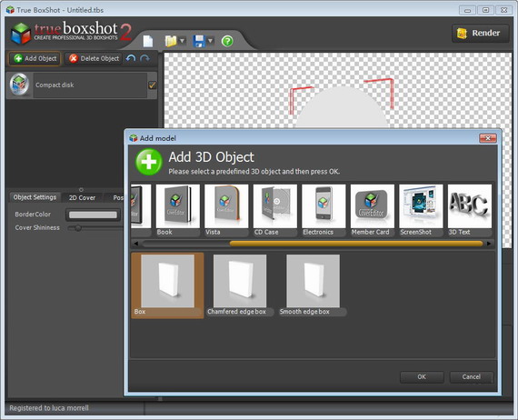Select the CD Case category icon
This screenshot has width=518, height=420.
(274, 210)
